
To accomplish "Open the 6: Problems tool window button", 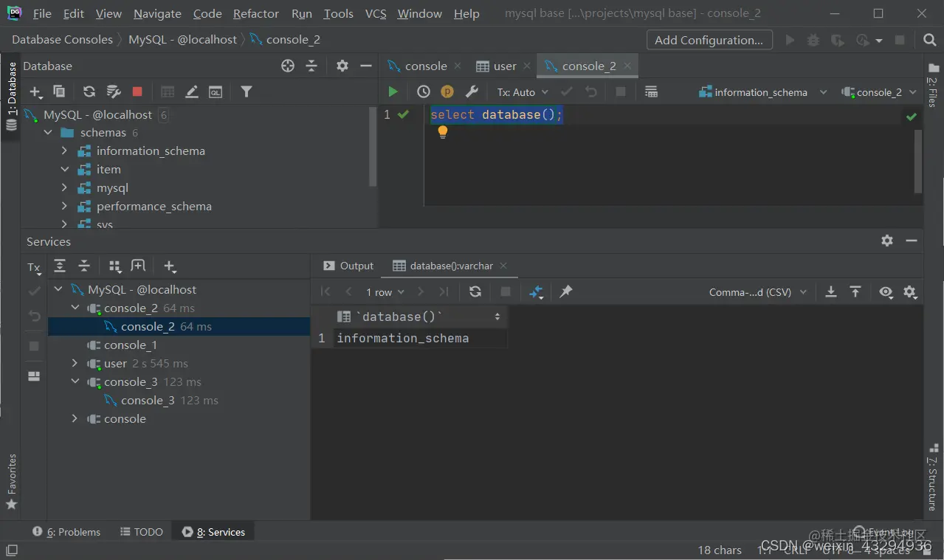I will [66, 531].
